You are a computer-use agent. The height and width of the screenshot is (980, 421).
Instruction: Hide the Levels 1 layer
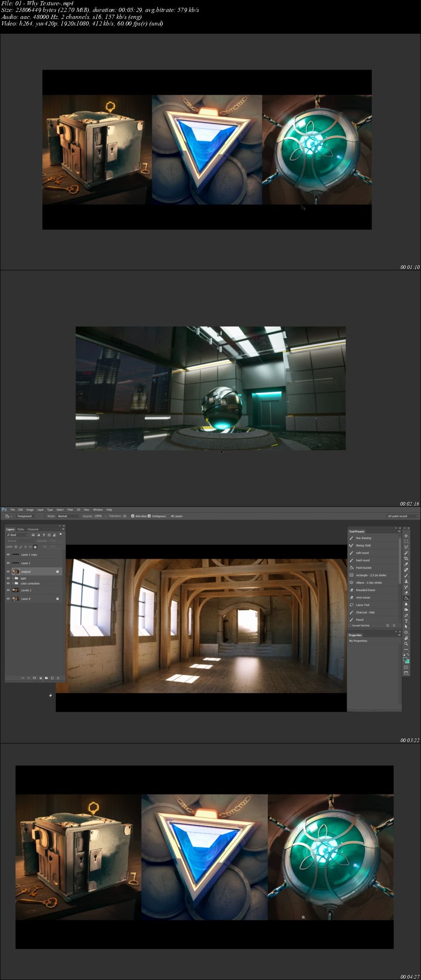(x=8, y=590)
